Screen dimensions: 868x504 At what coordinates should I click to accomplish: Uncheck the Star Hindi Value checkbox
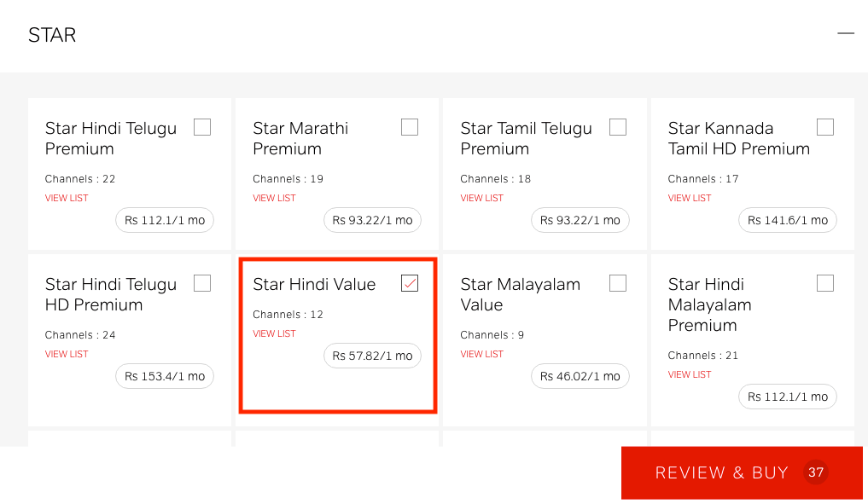410,283
